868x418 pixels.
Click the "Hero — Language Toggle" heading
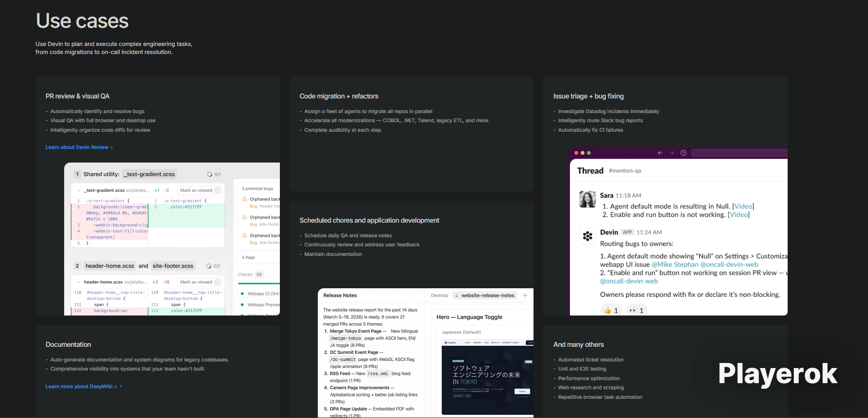(469, 317)
